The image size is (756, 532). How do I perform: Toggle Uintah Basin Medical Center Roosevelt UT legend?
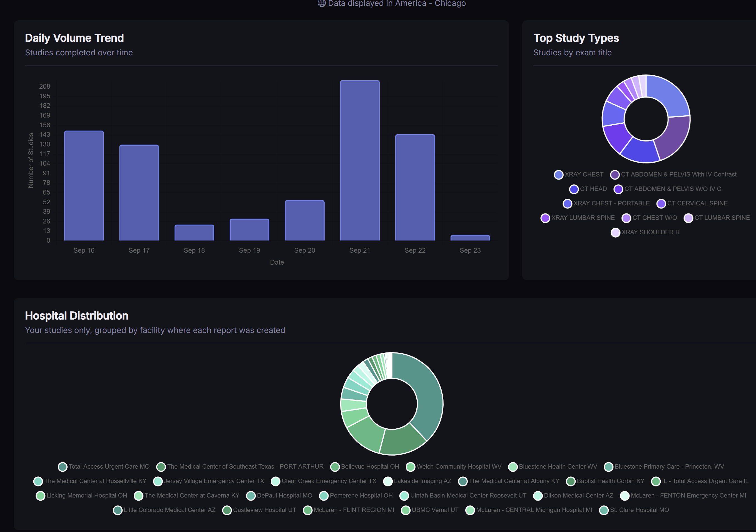463,496
